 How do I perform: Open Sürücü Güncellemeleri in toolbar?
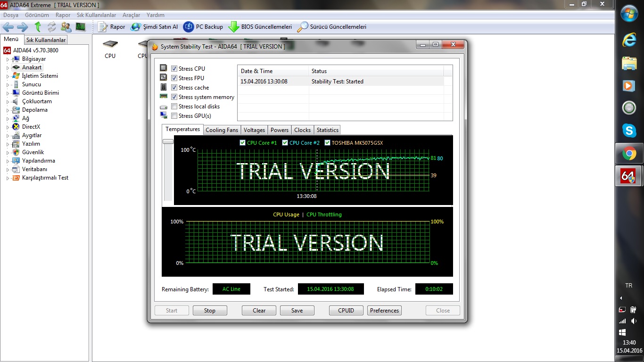click(x=332, y=27)
